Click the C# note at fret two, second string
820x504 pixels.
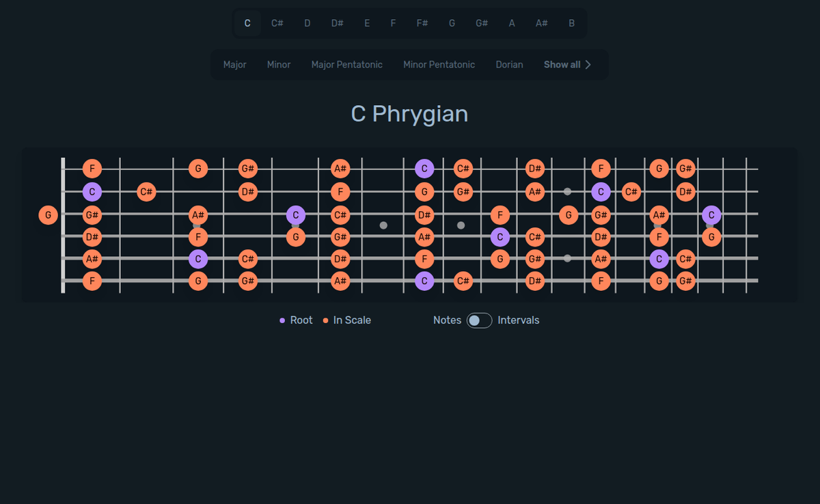pos(146,192)
